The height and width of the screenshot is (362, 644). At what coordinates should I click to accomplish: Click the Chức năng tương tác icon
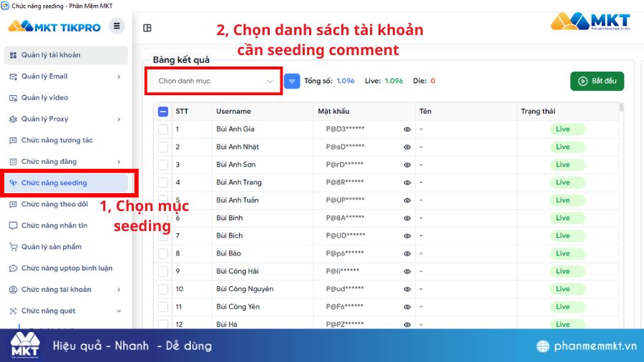click(13, 140)
